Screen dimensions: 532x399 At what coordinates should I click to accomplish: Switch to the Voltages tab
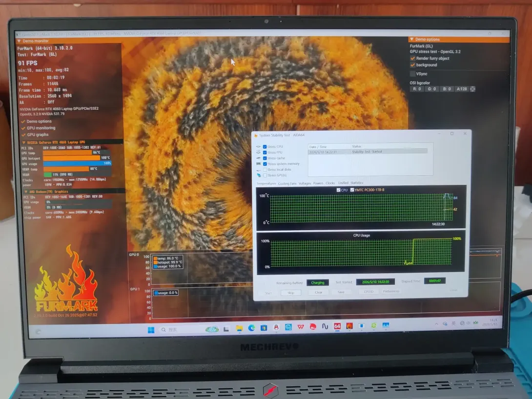pos(305,183)
